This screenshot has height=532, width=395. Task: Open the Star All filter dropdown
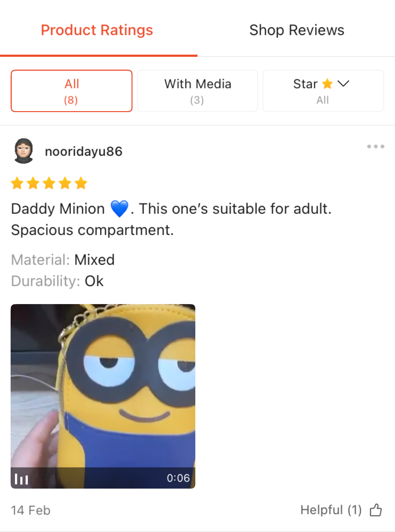pyautogui.click(x=323, y=91)
